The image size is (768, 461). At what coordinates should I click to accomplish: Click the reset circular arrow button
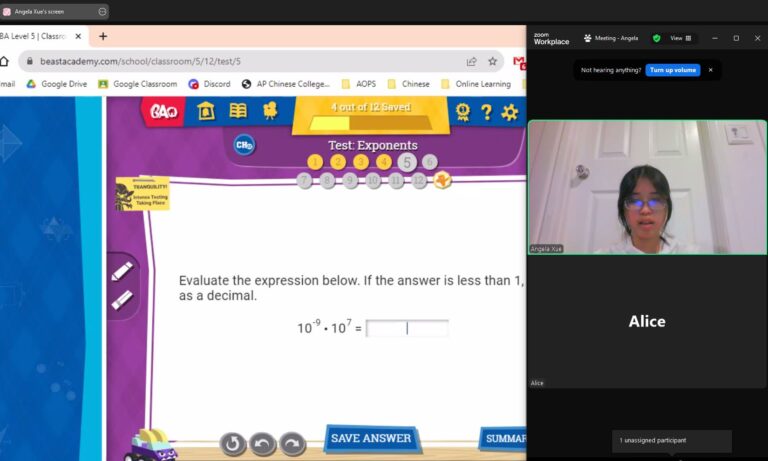[233, 444]
